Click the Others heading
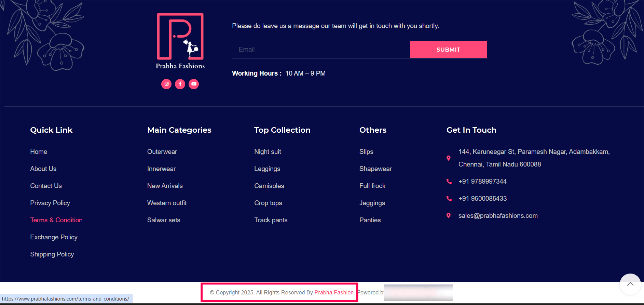The width and height of the screenshot is (644, 305). click(373, 130)
